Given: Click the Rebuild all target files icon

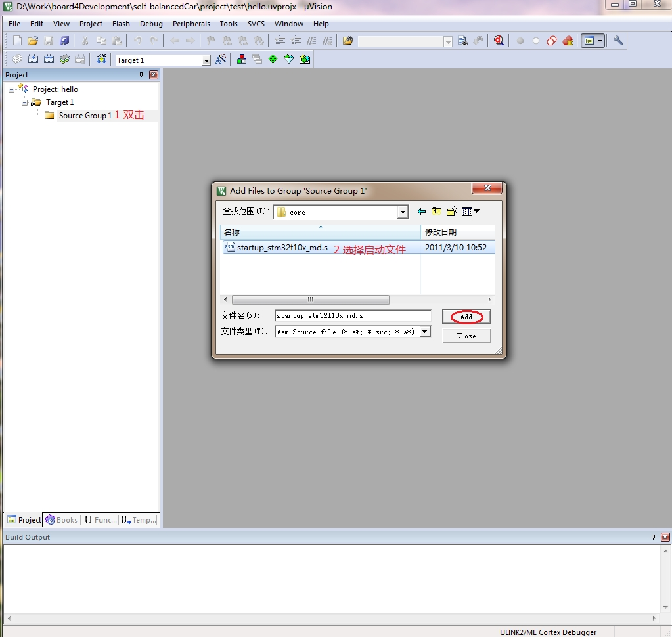Looking at the screenshot, I should (49, 59).
